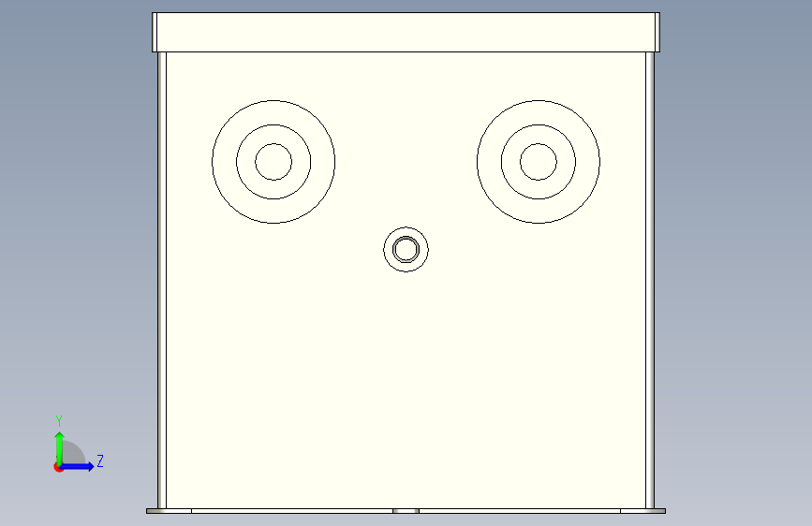Click the green Y axis arrow
This screenshot has height=526, width=812.
60,447
